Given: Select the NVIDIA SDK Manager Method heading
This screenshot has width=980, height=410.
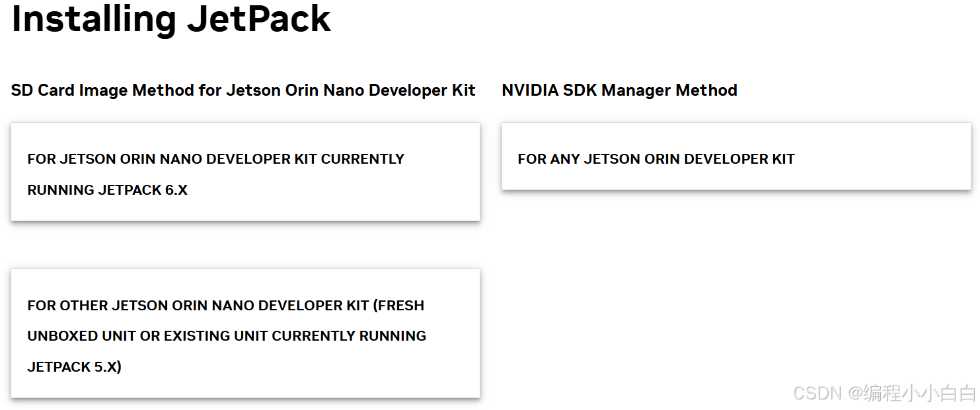Looking at the screenshot, I should (619, 90).
